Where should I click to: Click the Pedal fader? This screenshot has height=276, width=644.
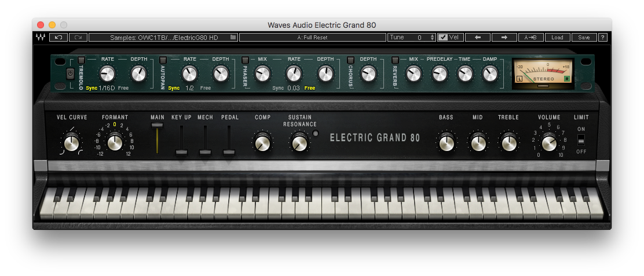[229, 152]
